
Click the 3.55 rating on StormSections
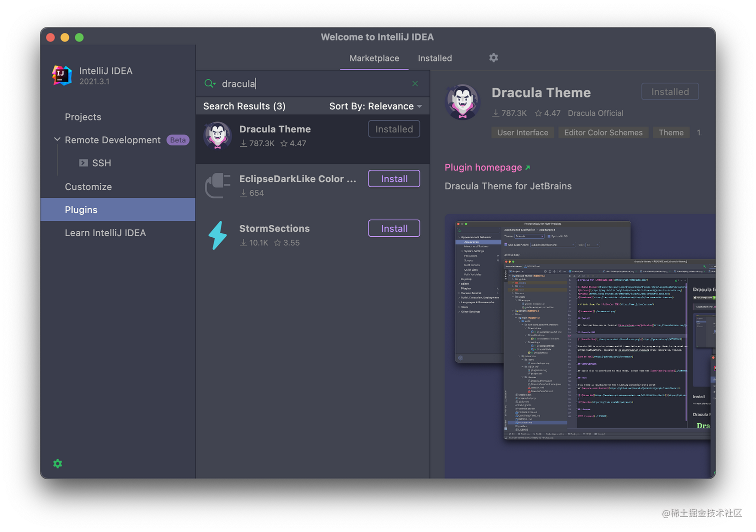[291, 243]
